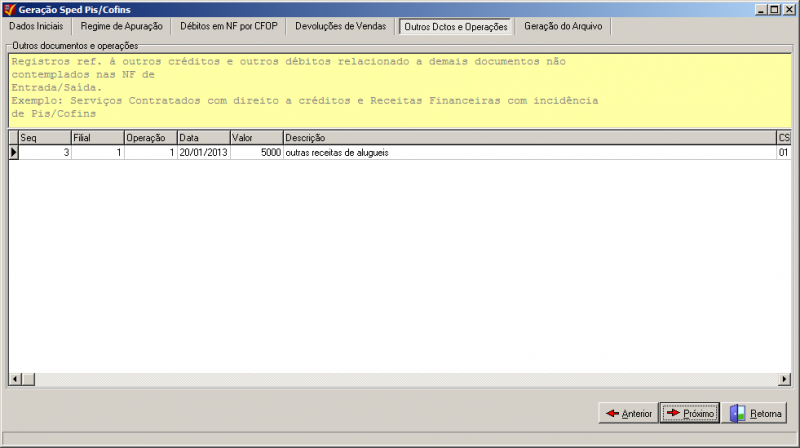This screenshot has height=448, width=800.
Task: Switch to the Dados Iniciais tab
Action: (36, 26)
